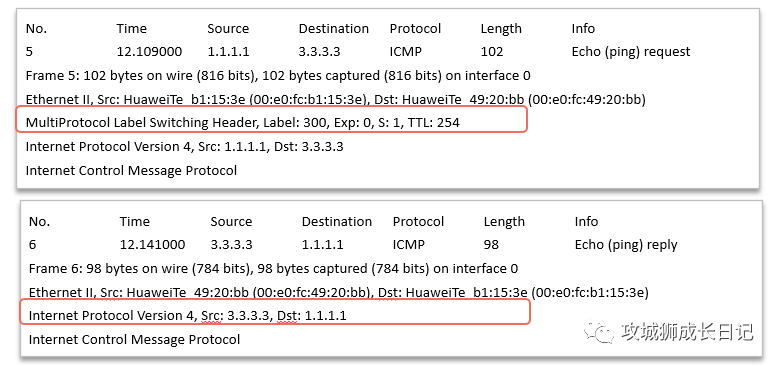Click IPv4 line Src 1.1.1.1 Dst 3.3.3.3
Viewport: 778px width, 365px height.
(185, 147)
